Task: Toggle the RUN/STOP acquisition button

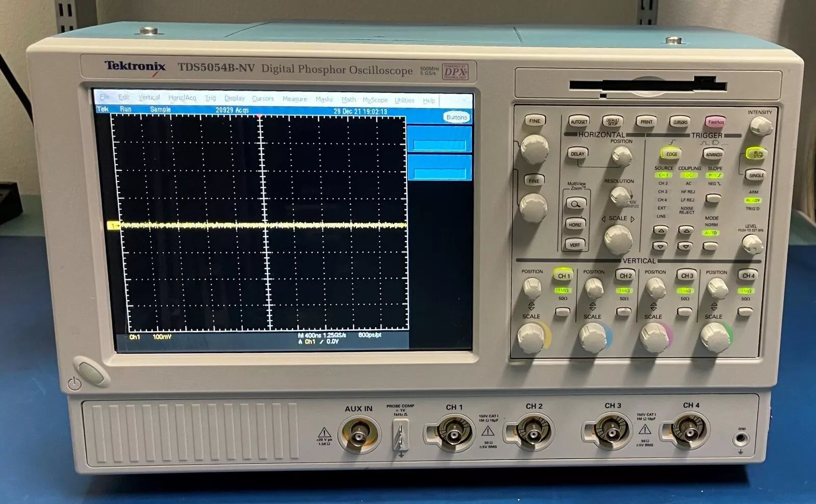Action: click(757, 154)
